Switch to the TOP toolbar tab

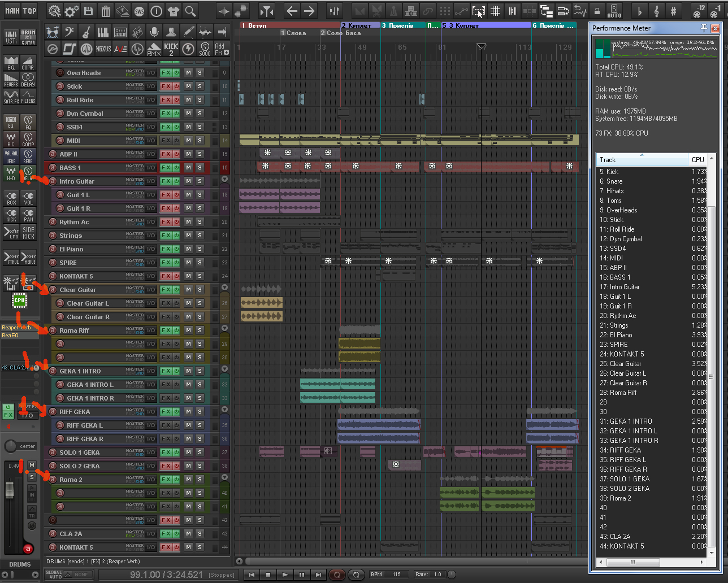coord(29,11)
